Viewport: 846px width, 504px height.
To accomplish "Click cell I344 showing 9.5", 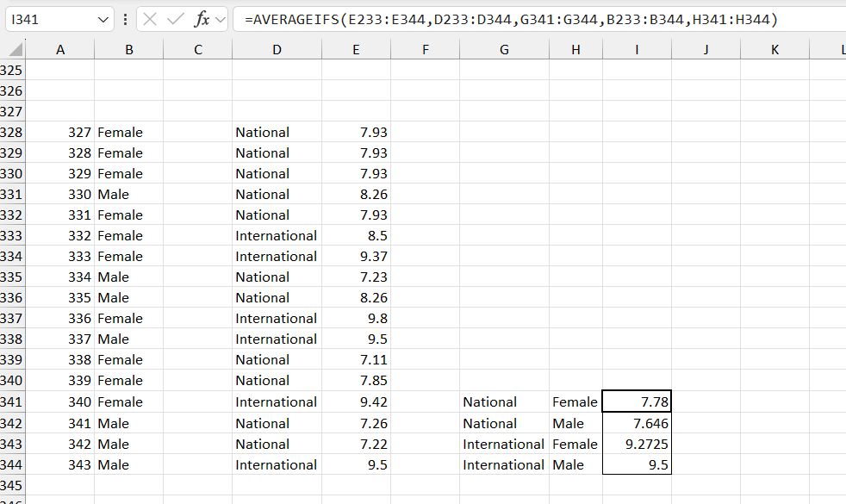I will (638, 464).
